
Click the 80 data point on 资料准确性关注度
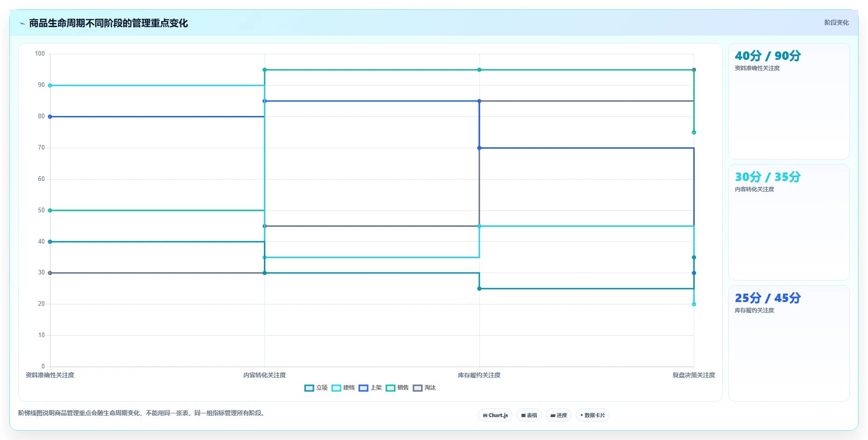point(50,117)
